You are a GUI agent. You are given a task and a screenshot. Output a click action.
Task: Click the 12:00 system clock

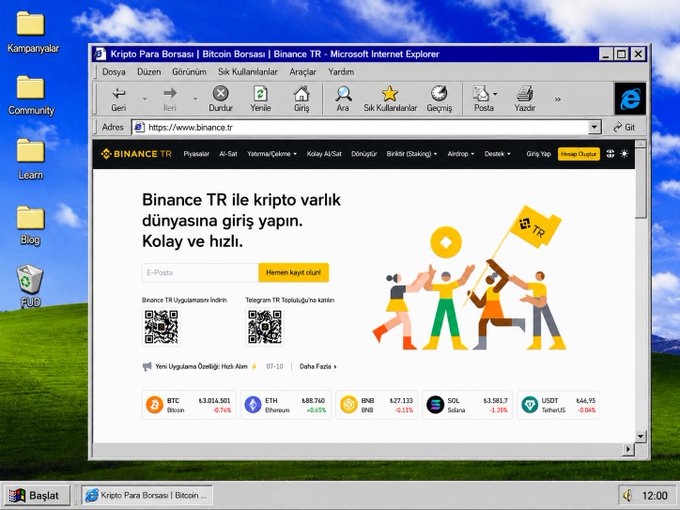[x=654, y=496]
